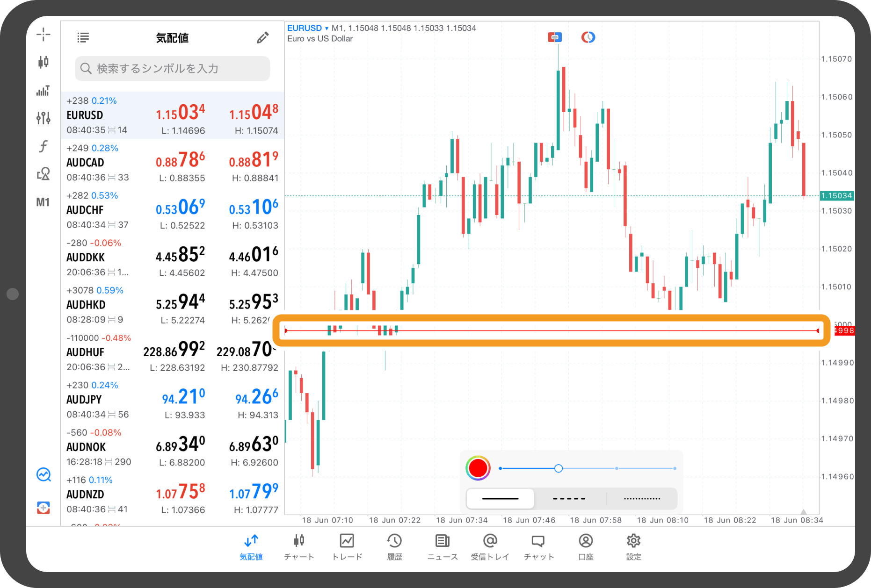This screenshot has height=588, width=871.
Task: Open the indicators function icon
Action: pos(44,146)
